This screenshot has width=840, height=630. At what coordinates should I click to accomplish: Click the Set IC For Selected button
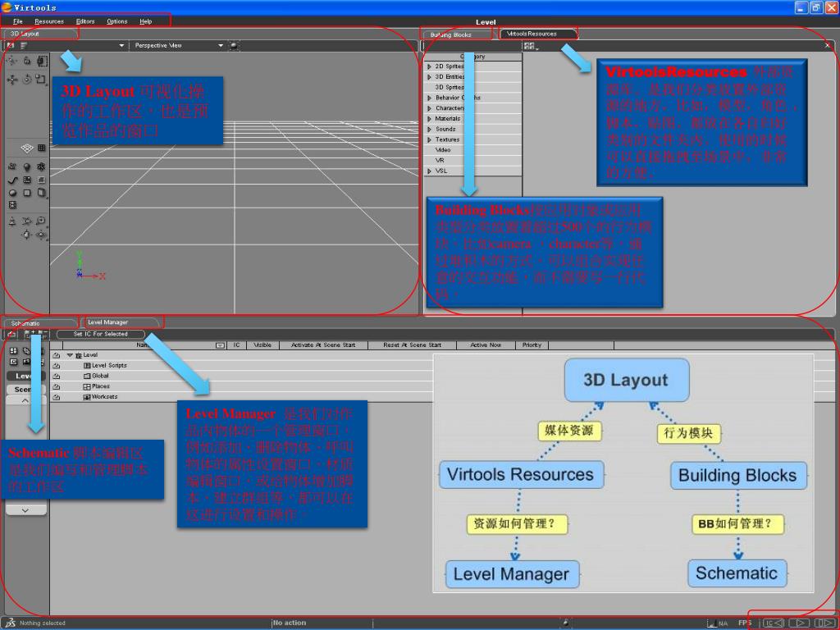(x=100, y=335)
